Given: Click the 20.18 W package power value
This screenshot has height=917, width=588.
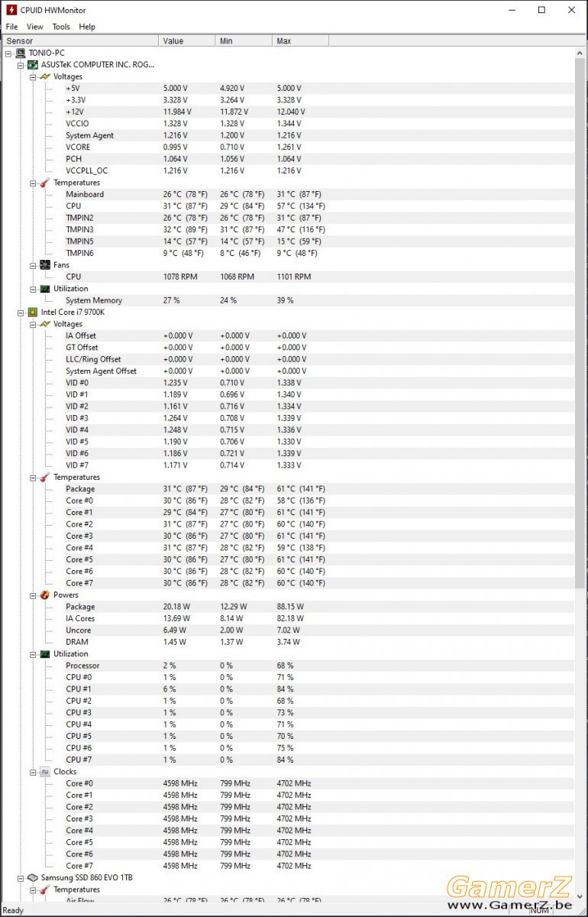Looking at the screenshot, I should (177, 607).
